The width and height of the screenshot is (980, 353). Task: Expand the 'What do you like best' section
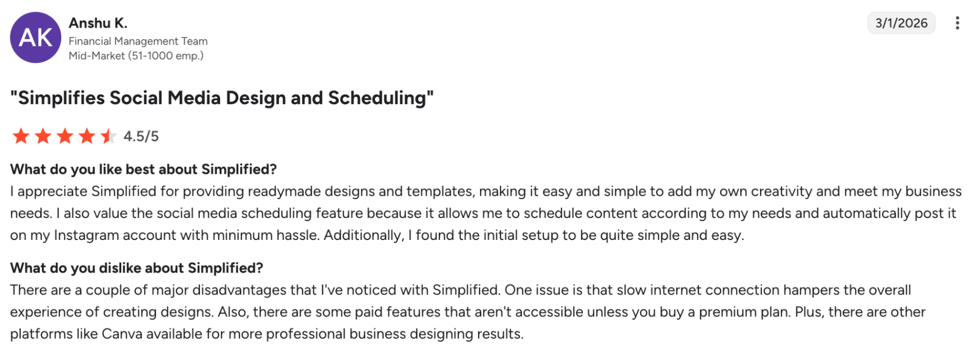click(x=143, y=169)
